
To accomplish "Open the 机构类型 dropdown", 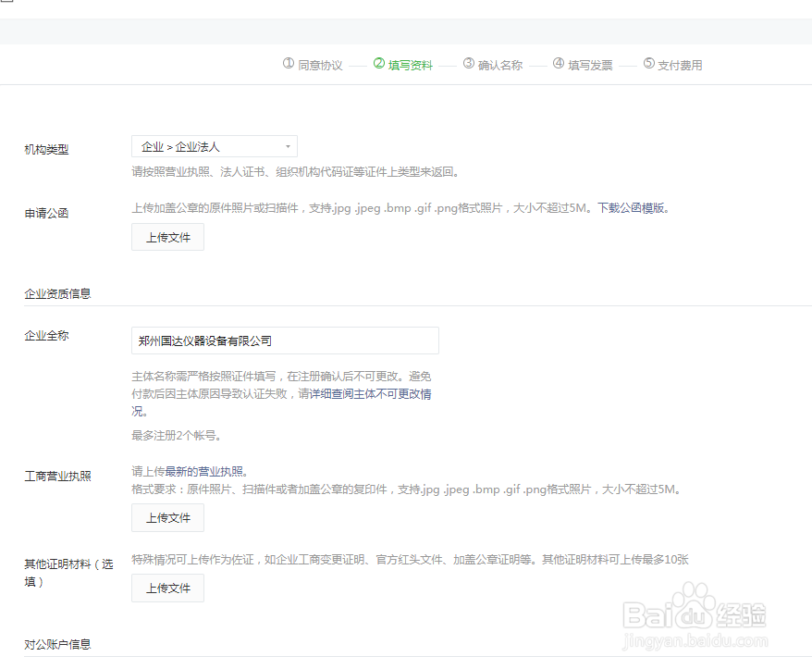I will click(214, 145).
